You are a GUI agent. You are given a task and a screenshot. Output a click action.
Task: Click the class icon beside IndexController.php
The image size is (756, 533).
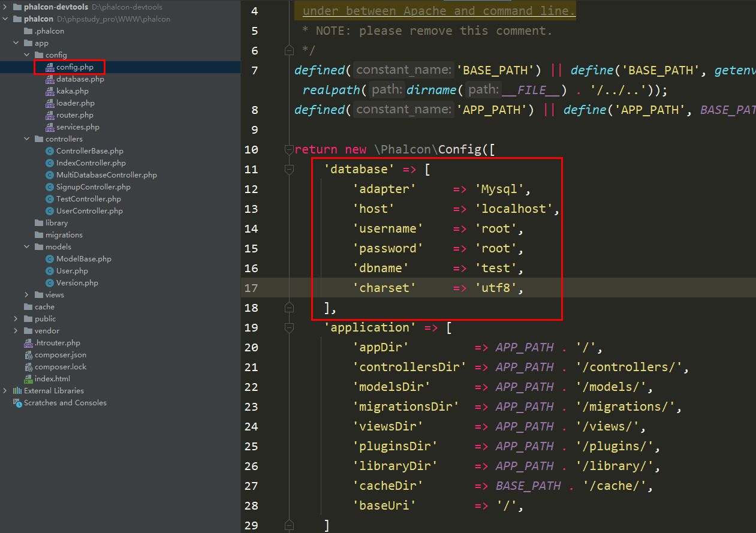tap(50, 163)
